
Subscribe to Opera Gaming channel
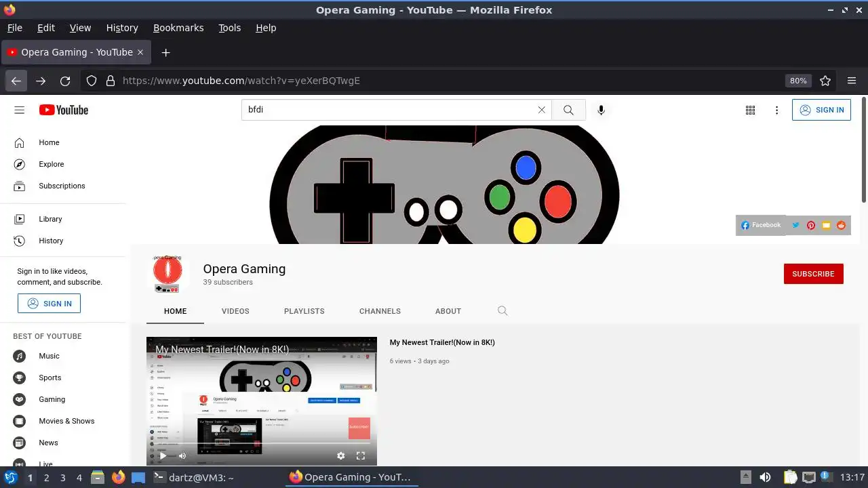[814, 274]
